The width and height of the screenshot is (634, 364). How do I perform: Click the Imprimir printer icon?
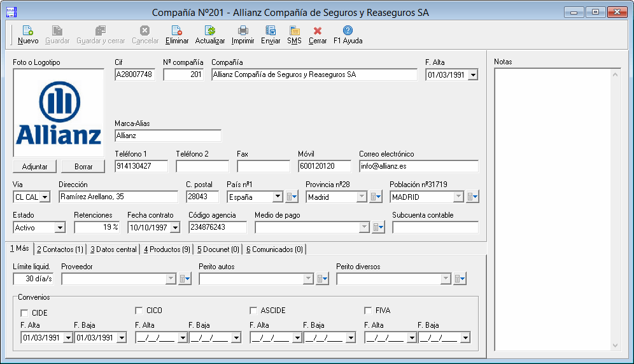click(x=243, y=31)
